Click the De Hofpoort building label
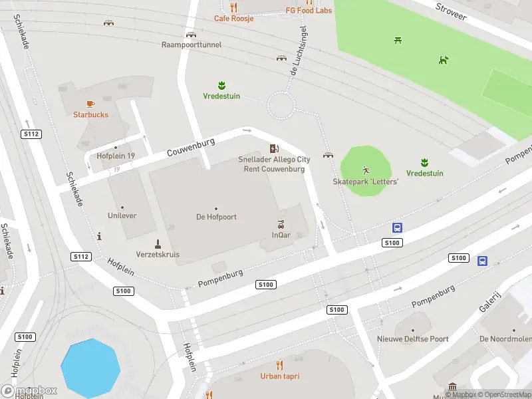The height and width of the screenshot is (399, 532). point(216,217)
